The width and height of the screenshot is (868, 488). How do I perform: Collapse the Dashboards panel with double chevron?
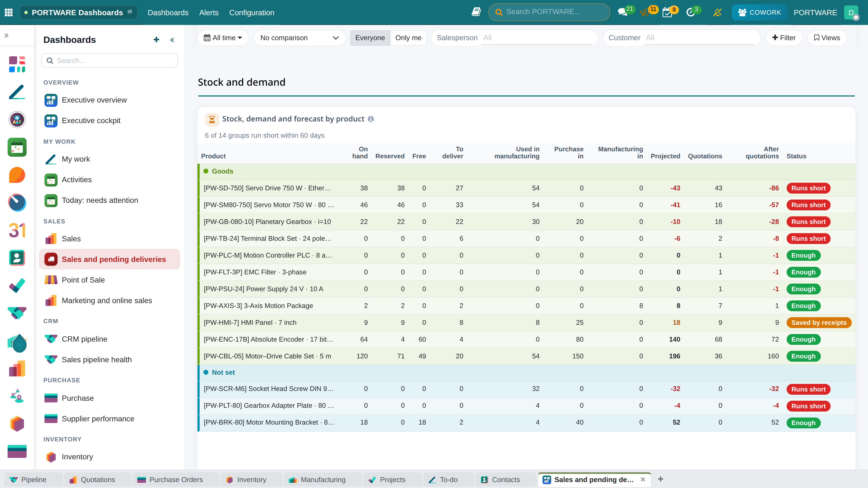coord(172,40)
